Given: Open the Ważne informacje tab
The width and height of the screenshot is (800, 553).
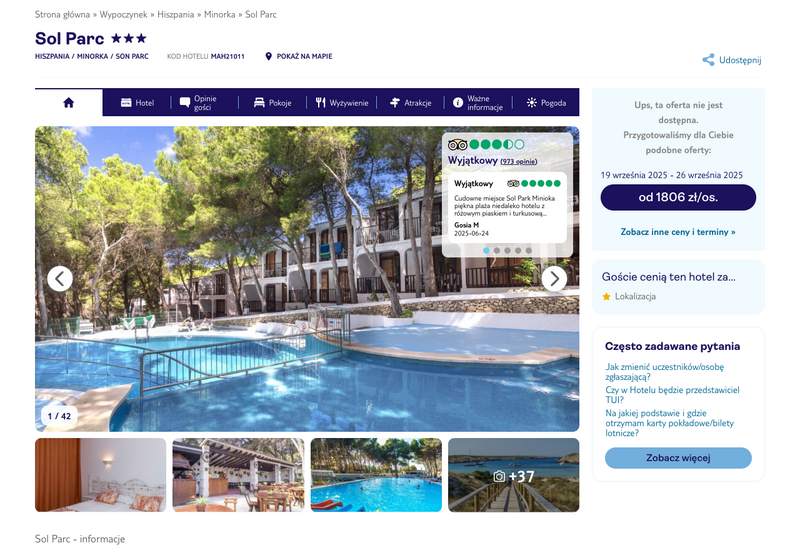Looking at the screenshot, I should [x=478, y=103].
